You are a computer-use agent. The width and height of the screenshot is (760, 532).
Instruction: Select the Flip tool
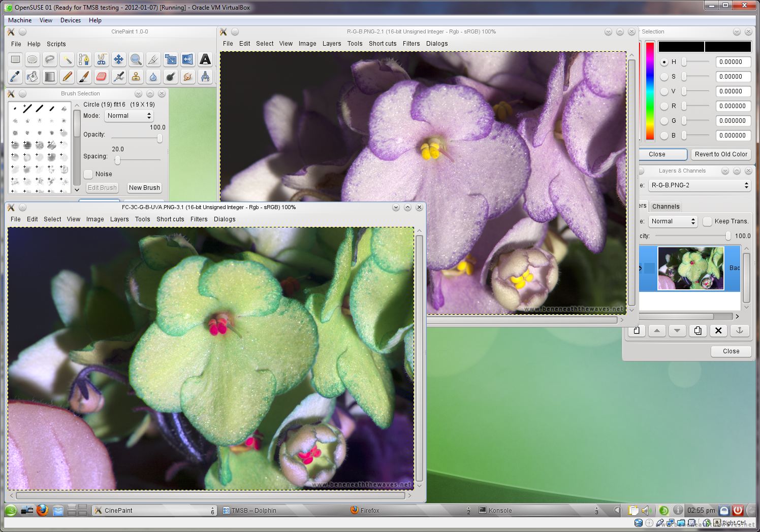click(188, 59)
